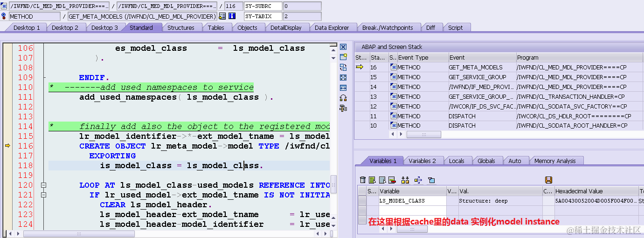The height and width of the screenshot is (238, 644).
Task: Click the maximize horizontally arrow icon
Action: 343,88
